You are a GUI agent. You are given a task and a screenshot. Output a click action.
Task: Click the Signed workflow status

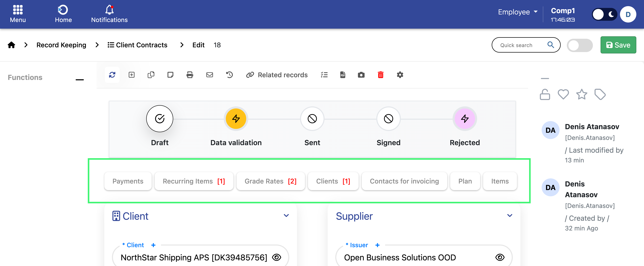(x=388, y=119)
